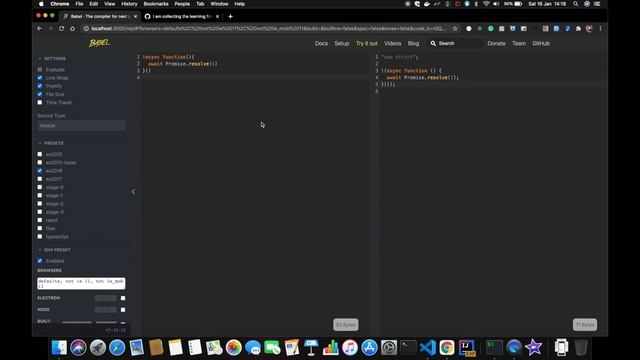
Task: Open iTunes from the dock
Action: coord(350,348)
